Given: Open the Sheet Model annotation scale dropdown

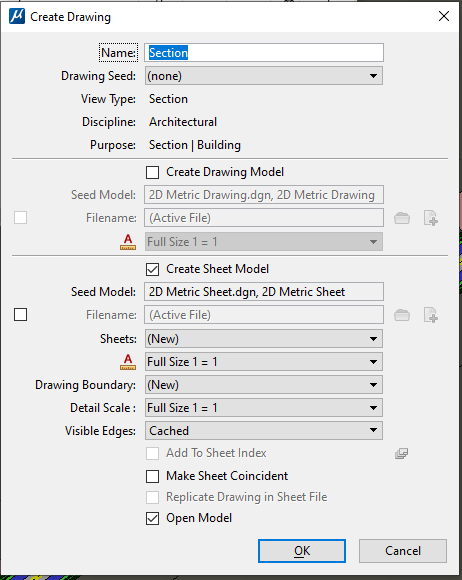Looking at the screenshot, I should 264,362.
